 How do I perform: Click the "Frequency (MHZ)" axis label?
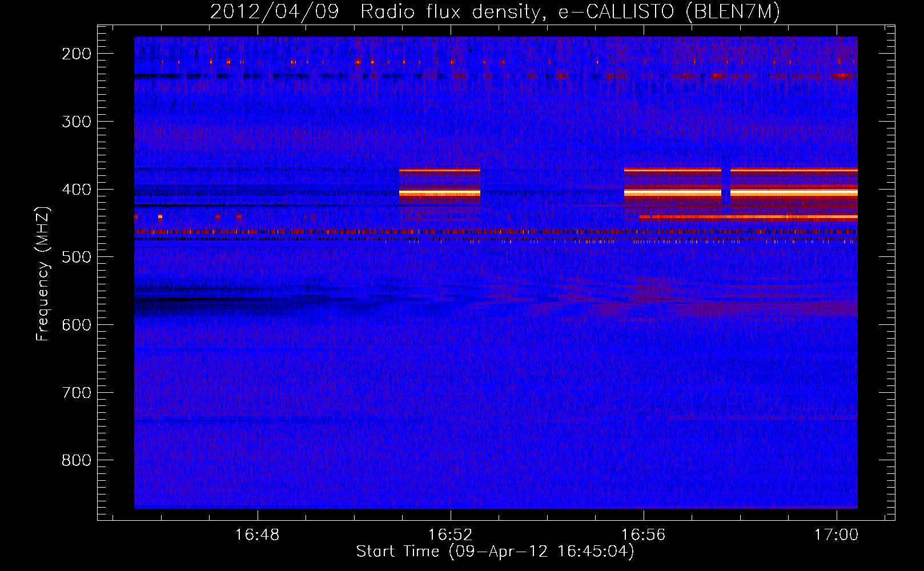click(x=43, y=274)
